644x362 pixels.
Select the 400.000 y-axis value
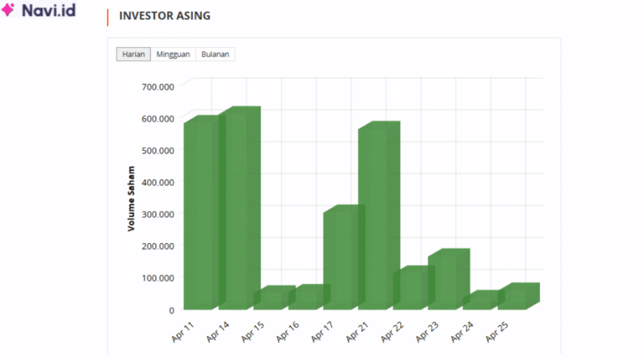point(157,182)
